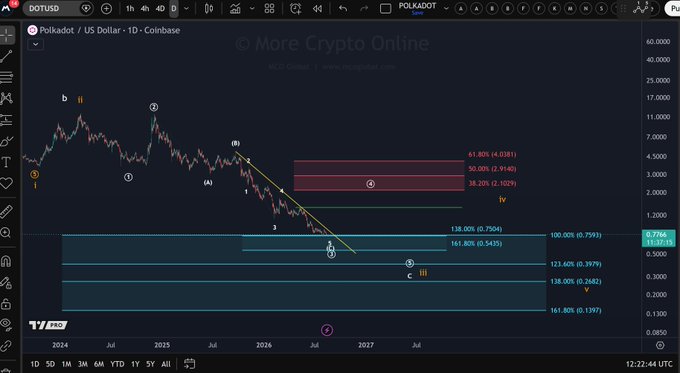
Task: Activate the zoom in tool
Action: coord(6,233)
